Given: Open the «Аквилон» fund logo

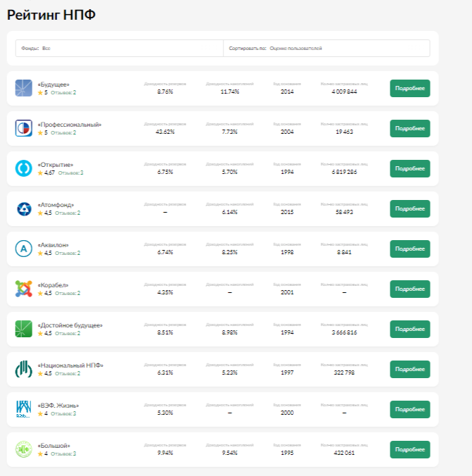Looking at the screenshot, I should coord(24,249).
